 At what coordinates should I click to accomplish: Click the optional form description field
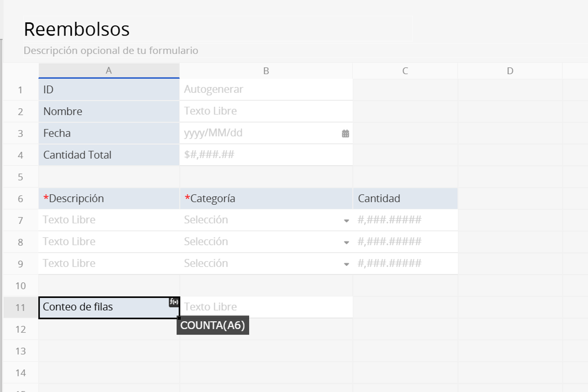[x=111, y=51]
